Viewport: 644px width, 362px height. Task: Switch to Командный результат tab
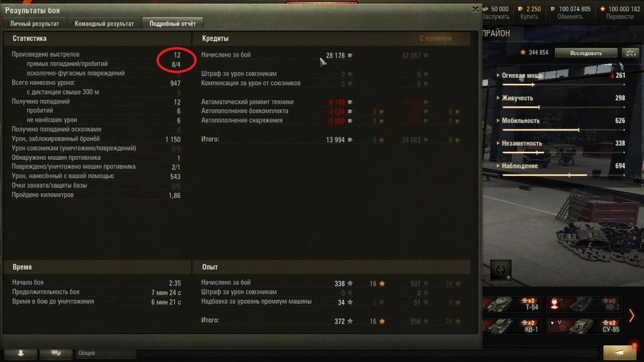tap(105, 24)
